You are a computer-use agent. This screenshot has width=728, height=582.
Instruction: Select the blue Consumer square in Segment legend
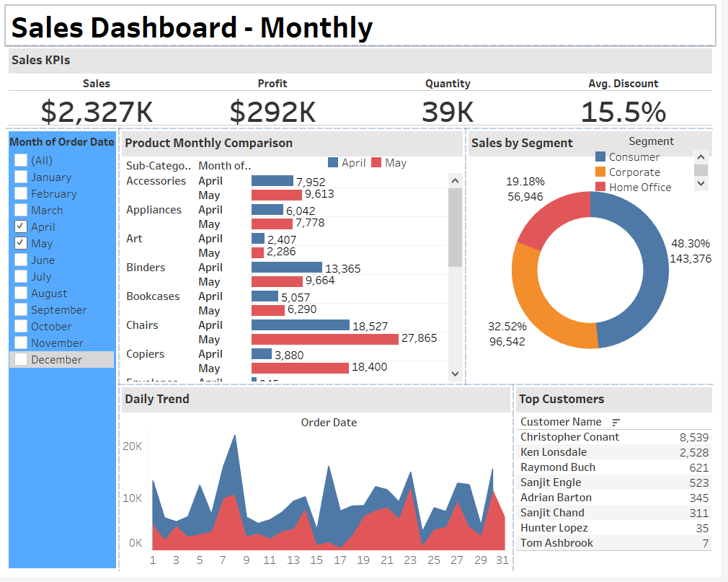coord(603,156)
